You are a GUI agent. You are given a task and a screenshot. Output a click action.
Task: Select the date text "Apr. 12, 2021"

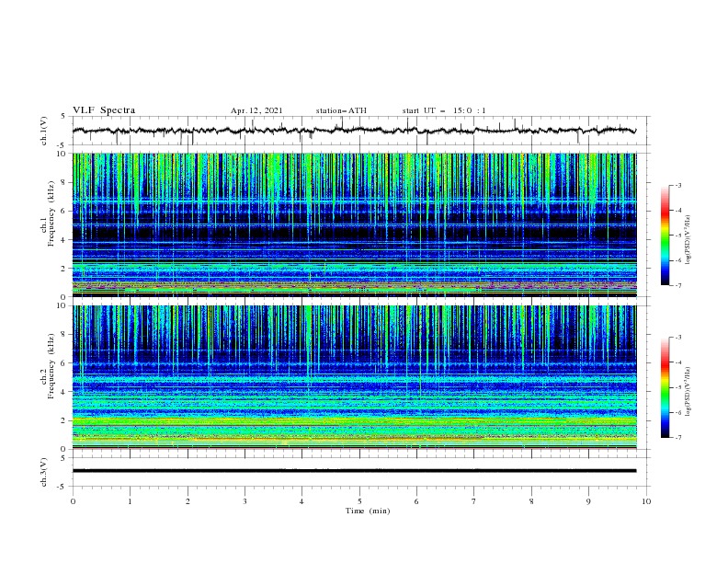(x=256, y=110)
